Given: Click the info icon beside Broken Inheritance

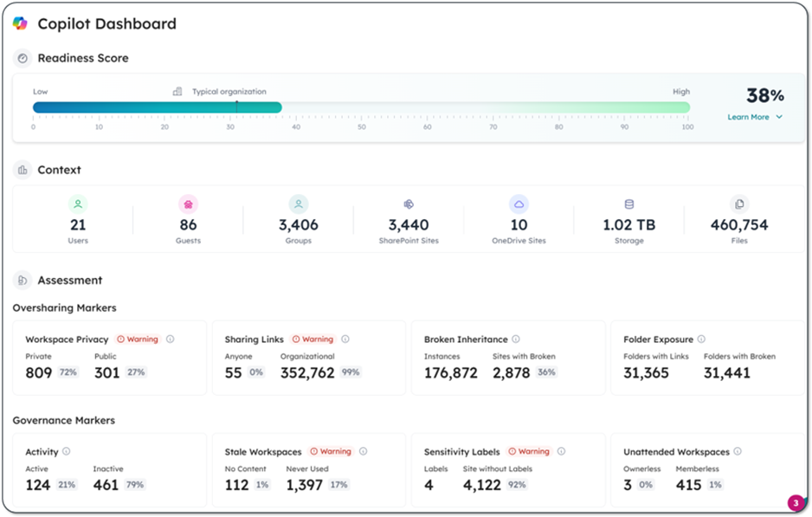Looking at the screenshot, I should coord(515,339).
